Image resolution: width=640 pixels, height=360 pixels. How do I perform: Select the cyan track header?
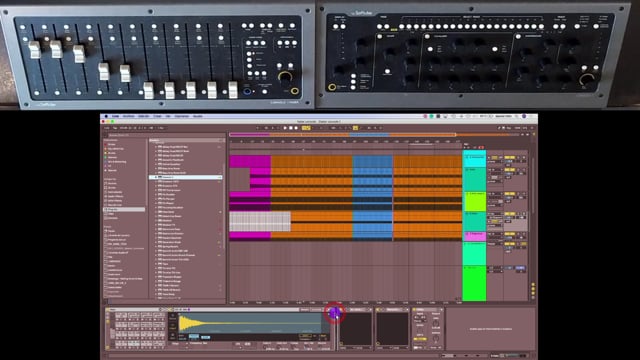tap(474, 158)
